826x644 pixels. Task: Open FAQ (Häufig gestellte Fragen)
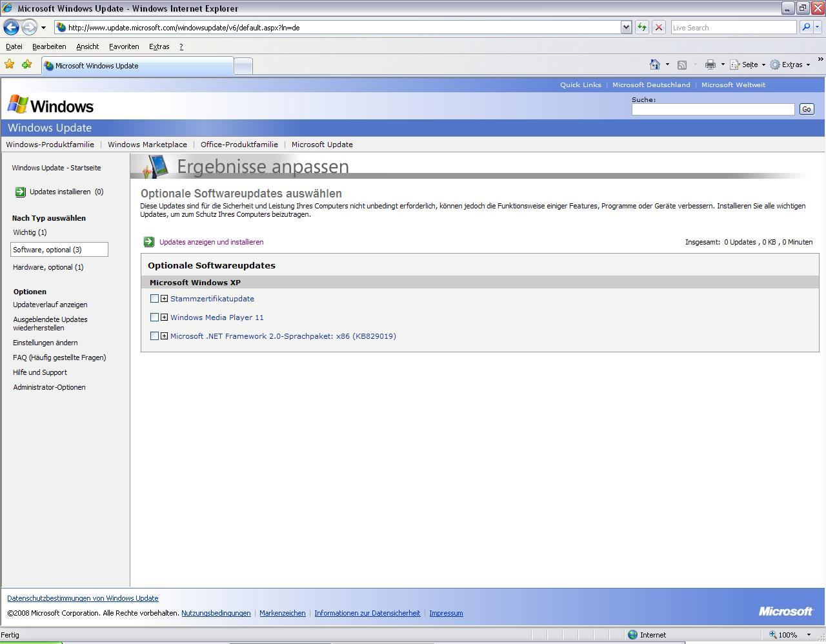point(59,357)
